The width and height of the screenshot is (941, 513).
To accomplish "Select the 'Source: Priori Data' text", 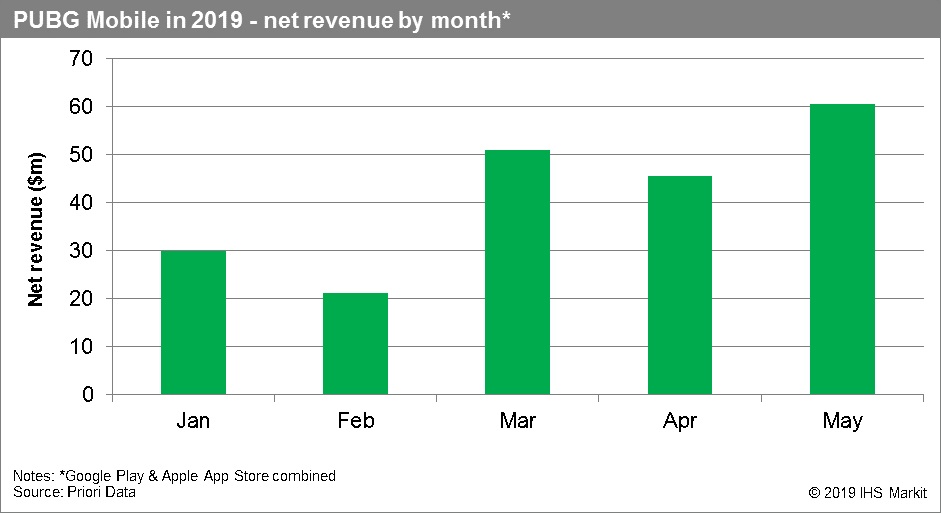I will (74, 492).
